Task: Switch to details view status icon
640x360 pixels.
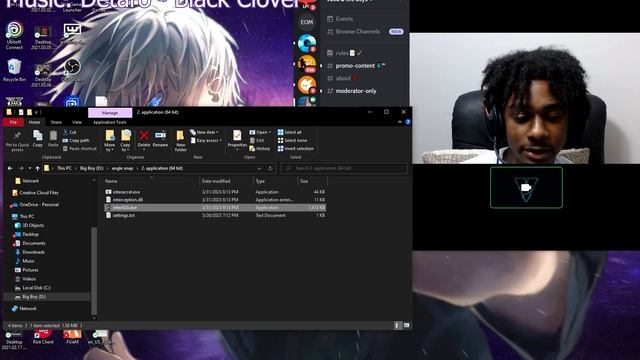Action: (398, 325)
